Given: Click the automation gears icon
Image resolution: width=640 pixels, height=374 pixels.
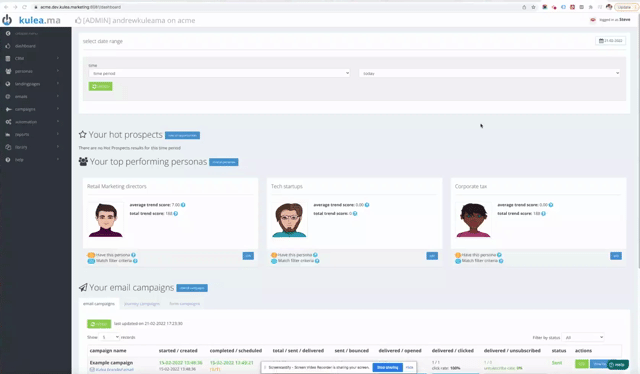Looking at the screenshot, I should coord(8,122).
